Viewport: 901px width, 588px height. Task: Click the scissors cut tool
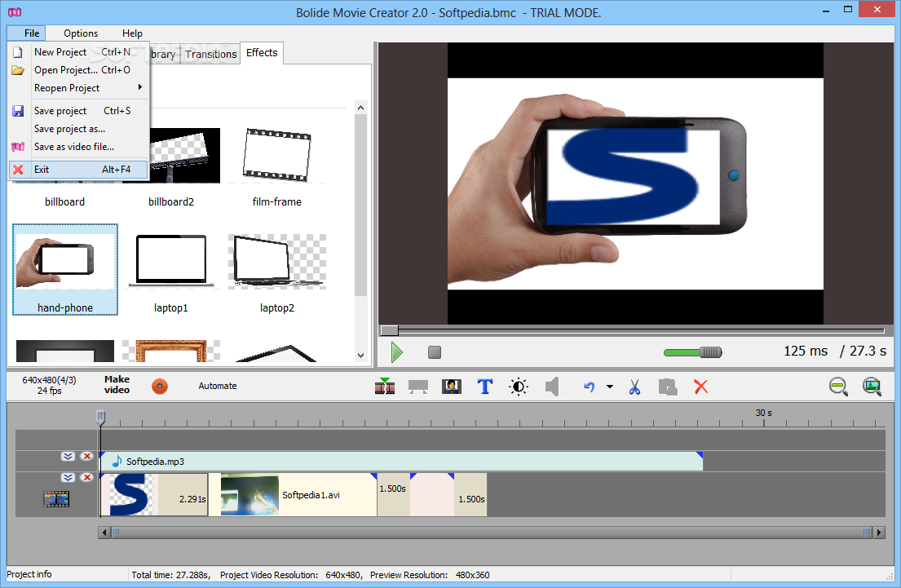[634, 387]
